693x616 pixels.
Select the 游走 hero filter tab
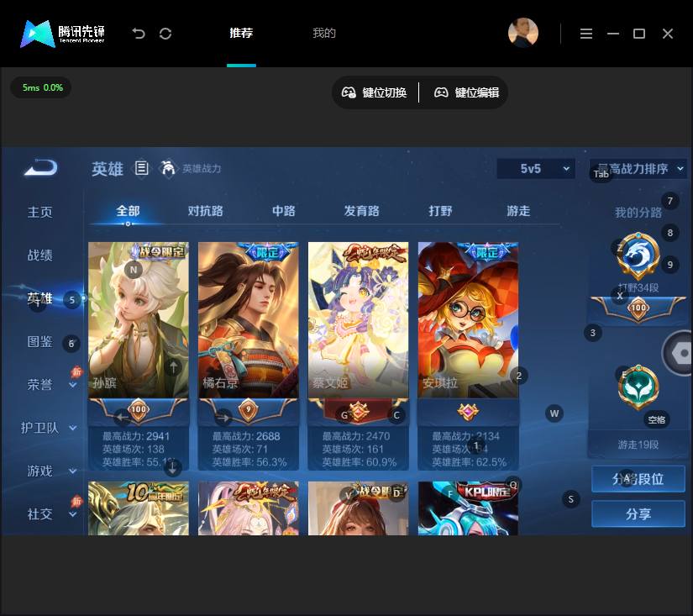pyautogui.click(x=518, y=211)
